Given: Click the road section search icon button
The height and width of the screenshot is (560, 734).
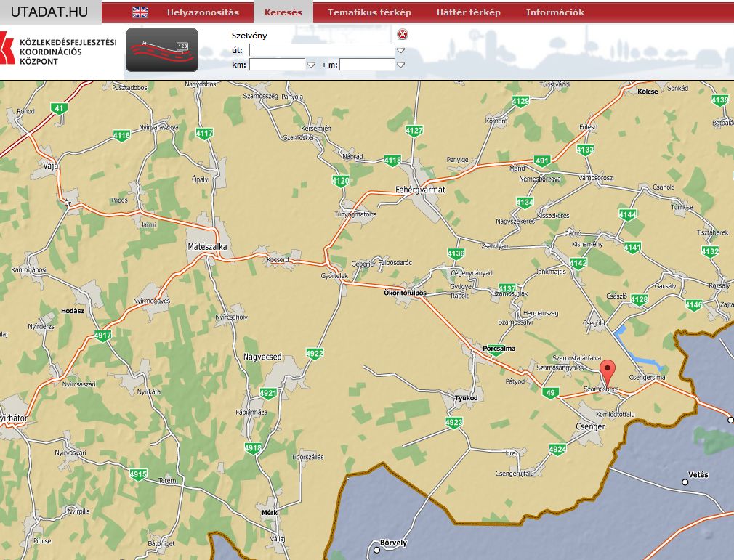Looking at the screenshot, I should 162,50.
